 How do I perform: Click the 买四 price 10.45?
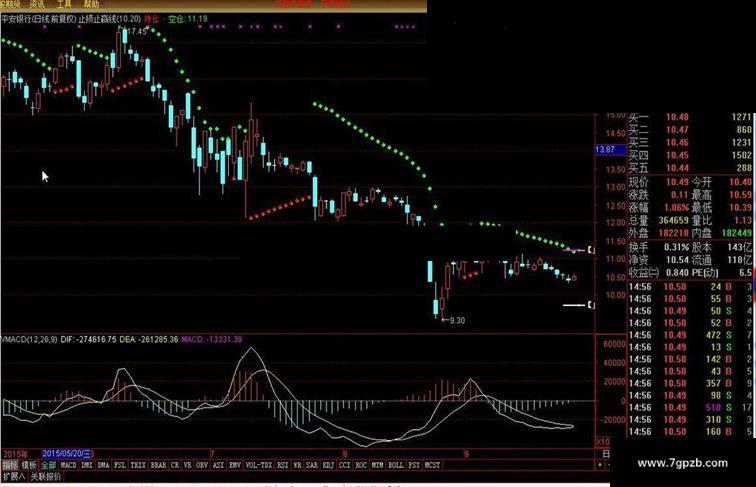[677, 155]
